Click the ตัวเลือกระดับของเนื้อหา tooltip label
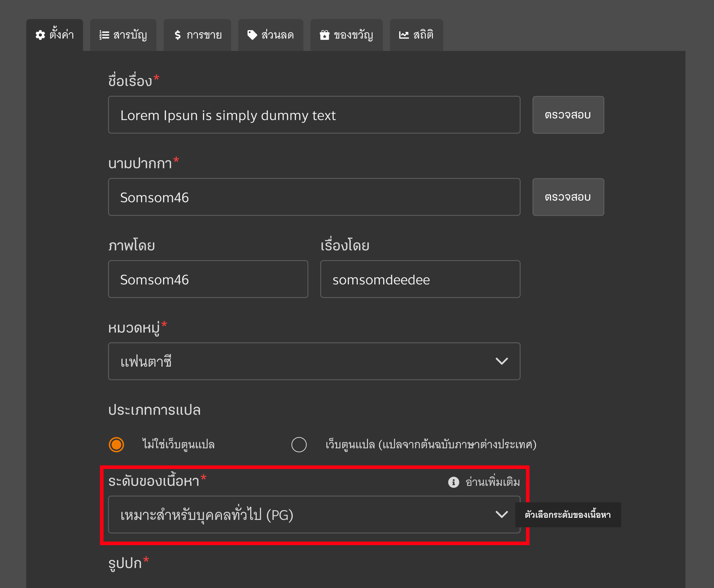The image size is (714, 588). 568,515
